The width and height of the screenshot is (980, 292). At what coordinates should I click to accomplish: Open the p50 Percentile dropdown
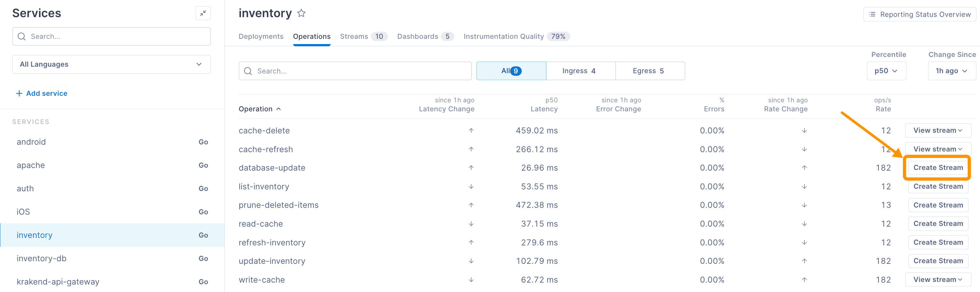[887, 71]
